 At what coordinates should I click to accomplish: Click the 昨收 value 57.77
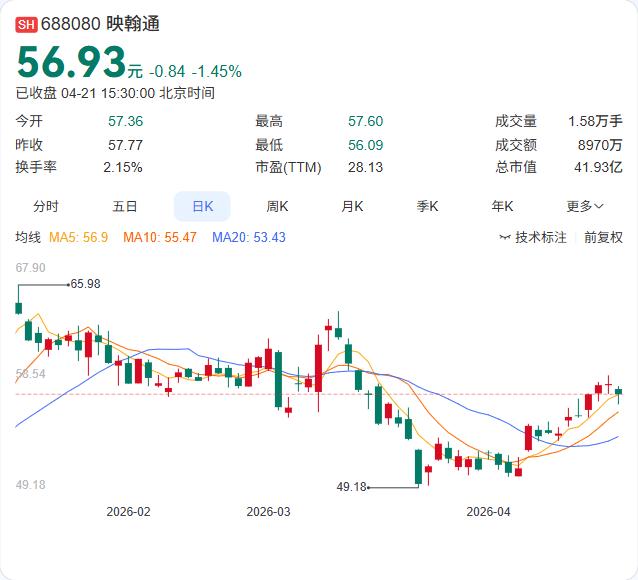pos(125,145)
